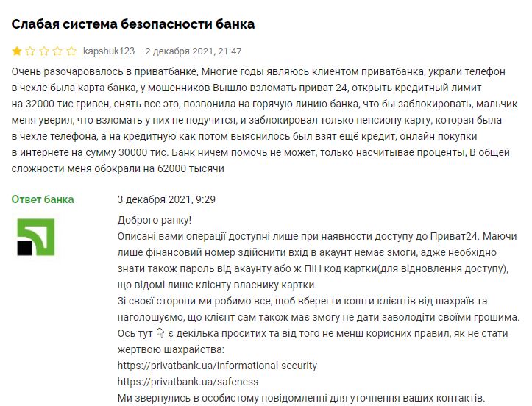
Task: Click the green PrivatBank logo
Action: 35,236
